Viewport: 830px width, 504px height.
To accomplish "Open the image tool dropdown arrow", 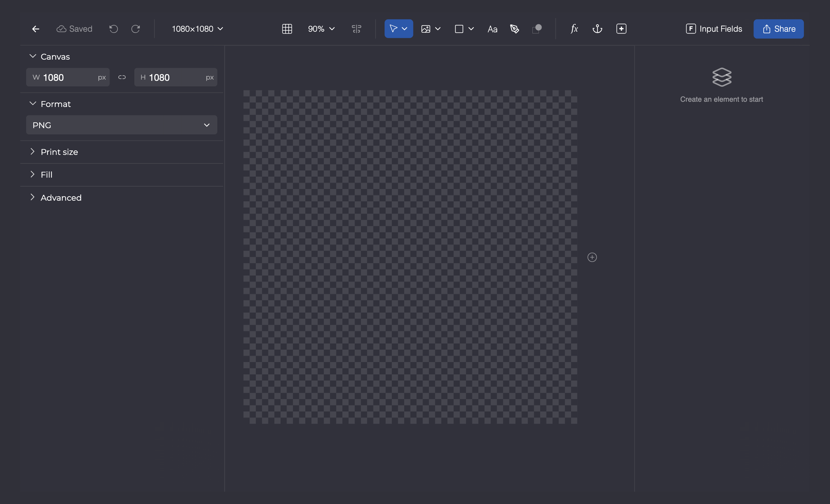I will [438, 29].
